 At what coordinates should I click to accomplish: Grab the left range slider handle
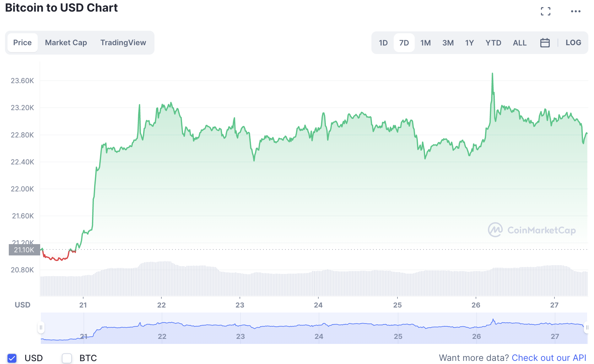point(41,328)
